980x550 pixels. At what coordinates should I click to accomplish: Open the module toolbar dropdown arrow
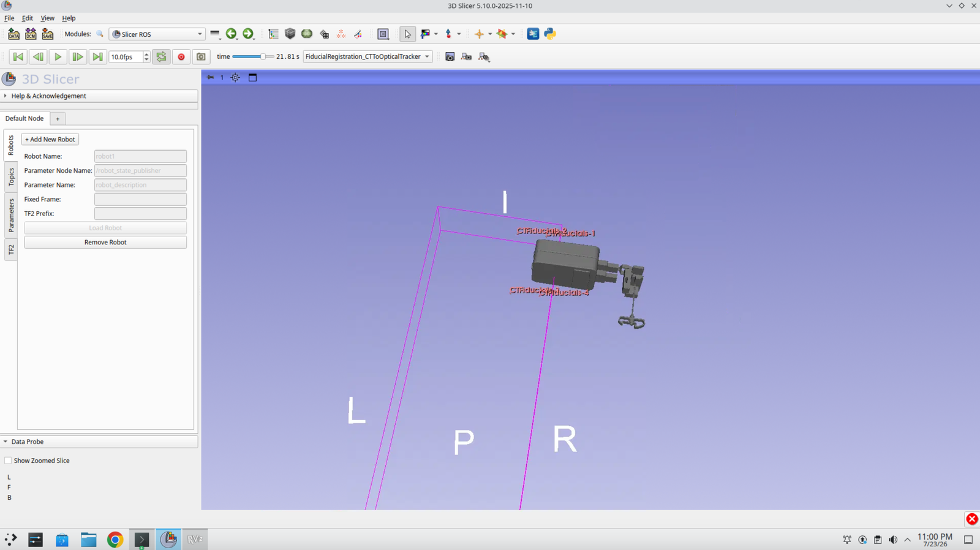point(215,34)
